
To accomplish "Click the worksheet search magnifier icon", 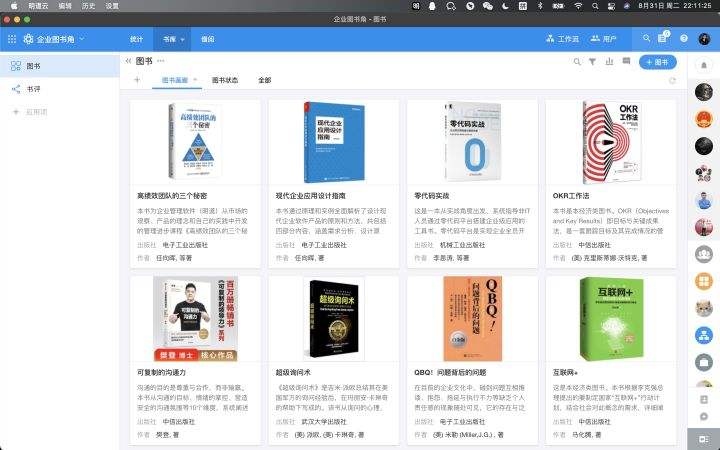I will (x=577, y=62).
